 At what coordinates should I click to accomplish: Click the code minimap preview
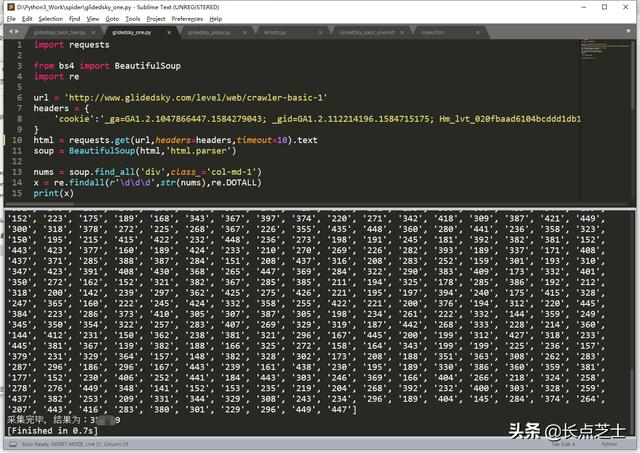604,50
